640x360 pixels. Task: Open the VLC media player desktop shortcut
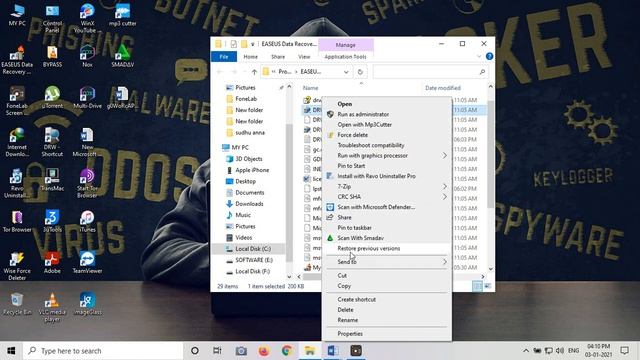tap(52, 307)
